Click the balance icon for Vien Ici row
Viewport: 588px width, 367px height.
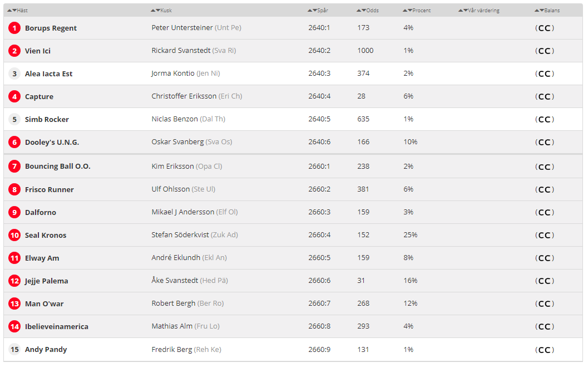(x=545, y=51)
